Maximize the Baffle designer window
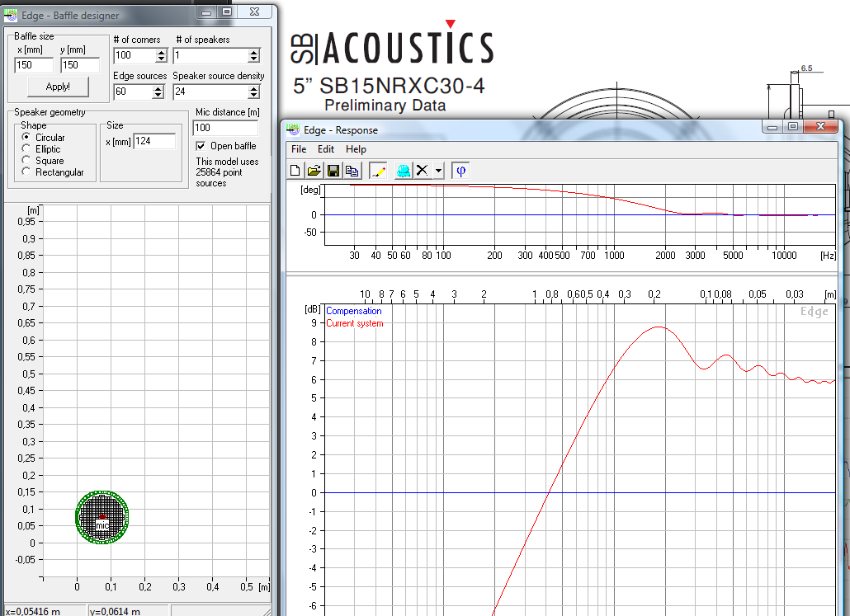This screenshot has width=850, height=616. pos(227,12)
